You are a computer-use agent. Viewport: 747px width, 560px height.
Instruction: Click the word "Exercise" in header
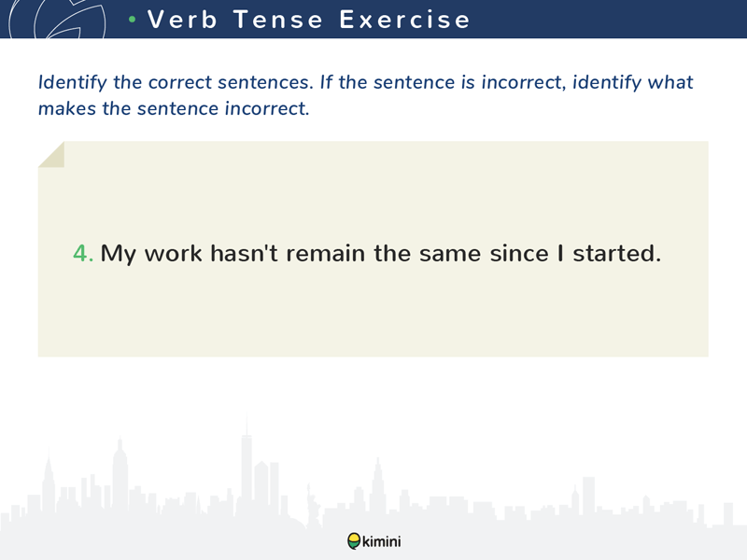coord(405,20)
